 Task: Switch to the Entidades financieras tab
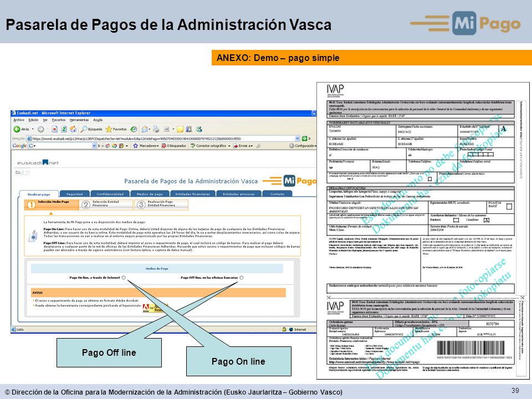tap(192, 194)
